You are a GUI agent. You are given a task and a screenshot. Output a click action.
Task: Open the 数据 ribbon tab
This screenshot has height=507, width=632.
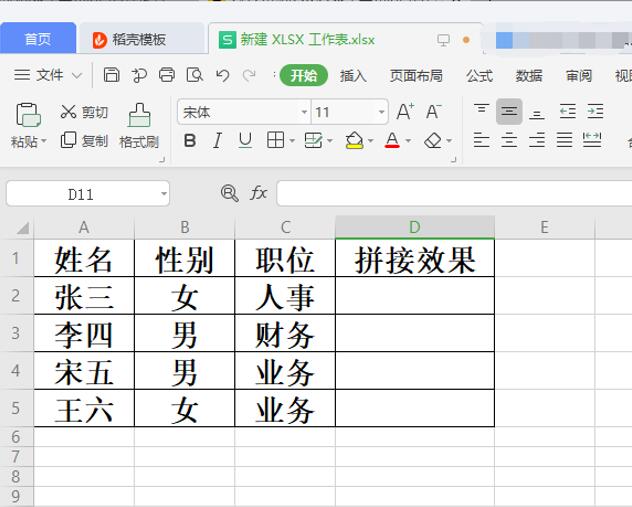[x=529, y=75]
